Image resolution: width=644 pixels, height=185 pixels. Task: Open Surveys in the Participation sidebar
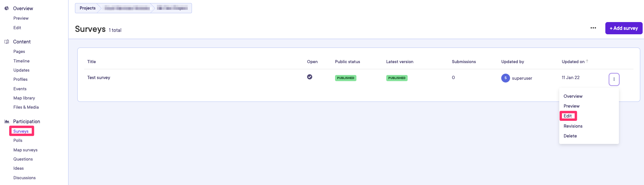click(21, 131)
